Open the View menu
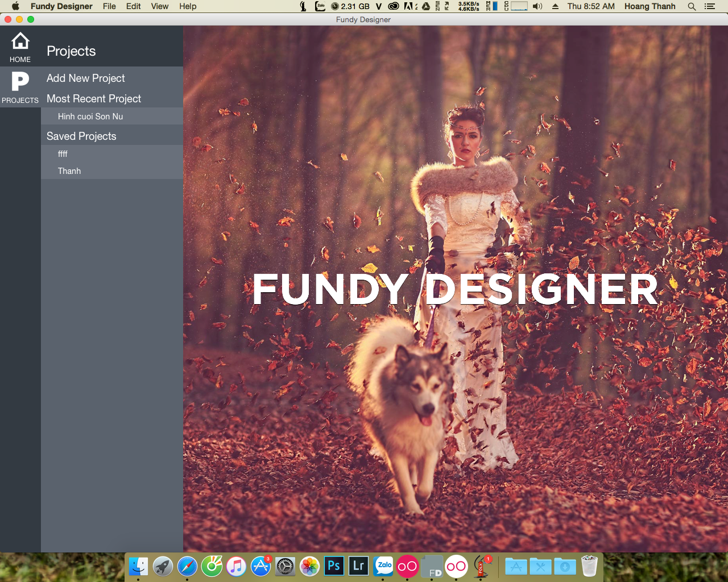The image size is (728, 582). (x=160, y=6)
